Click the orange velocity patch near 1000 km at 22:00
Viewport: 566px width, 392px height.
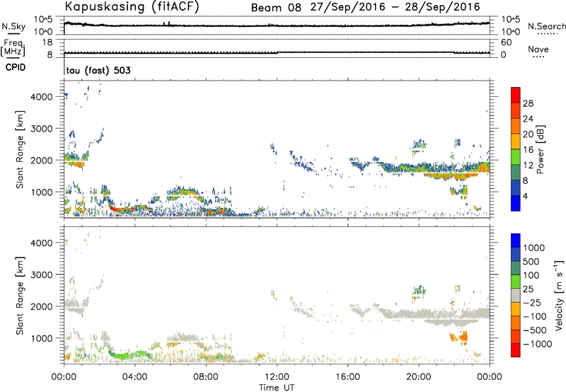point(459,338)
